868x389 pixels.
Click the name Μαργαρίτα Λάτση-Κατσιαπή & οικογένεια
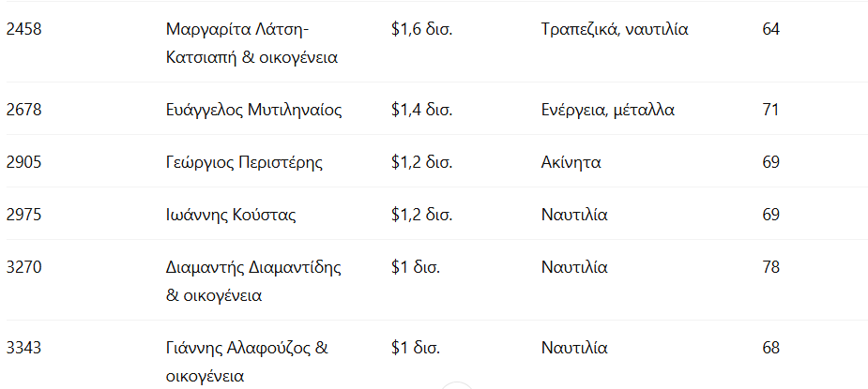click(x=251, y=43)
